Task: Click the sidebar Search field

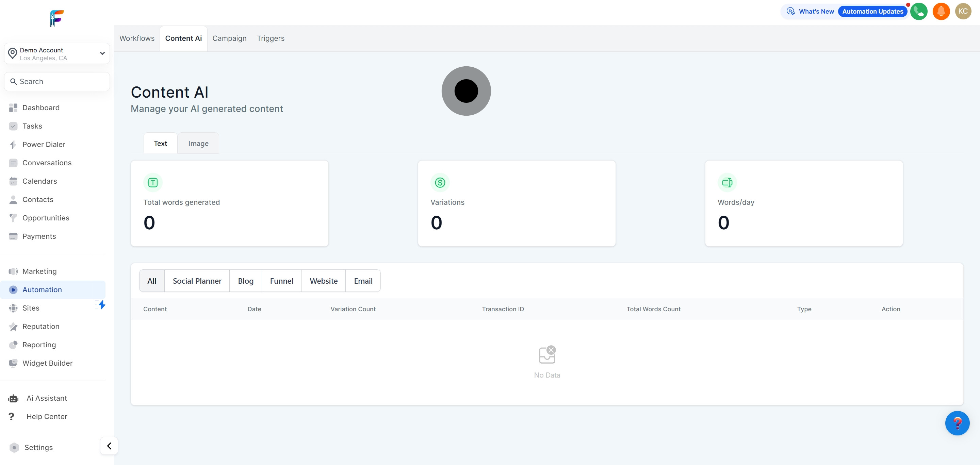Action: pos(57,82)
